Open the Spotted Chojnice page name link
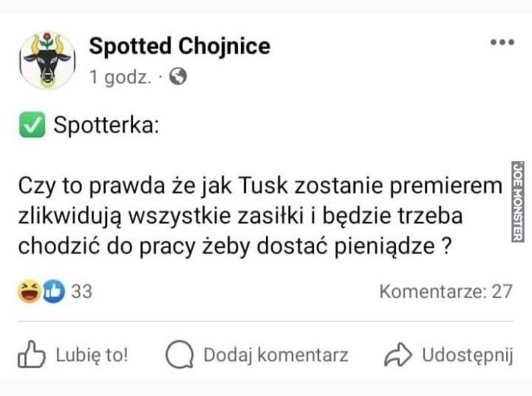The image size is (532, 396). [179, 46]
